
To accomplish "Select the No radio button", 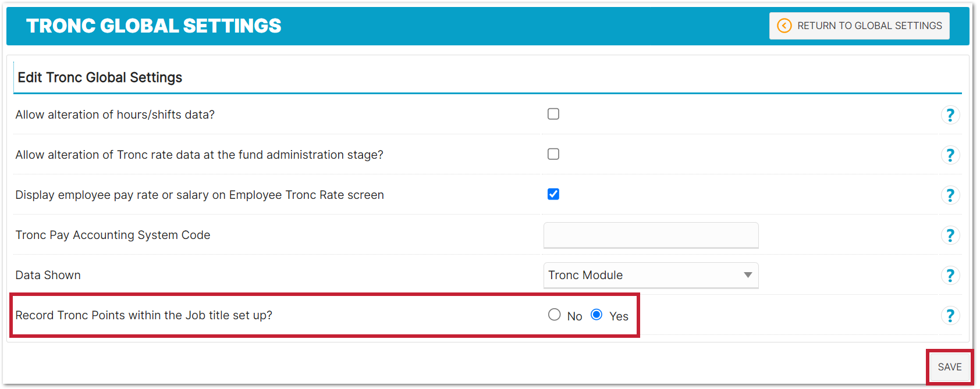I will [555, 315].
